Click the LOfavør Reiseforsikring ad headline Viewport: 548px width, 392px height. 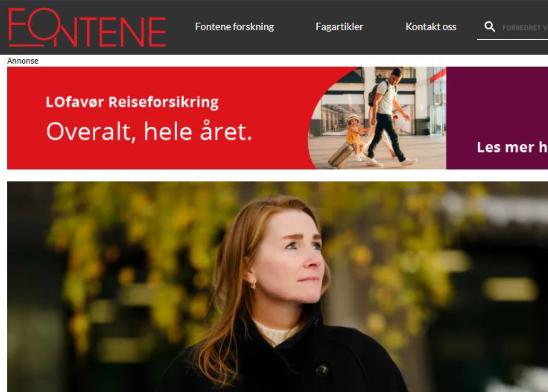pos(132,102)
